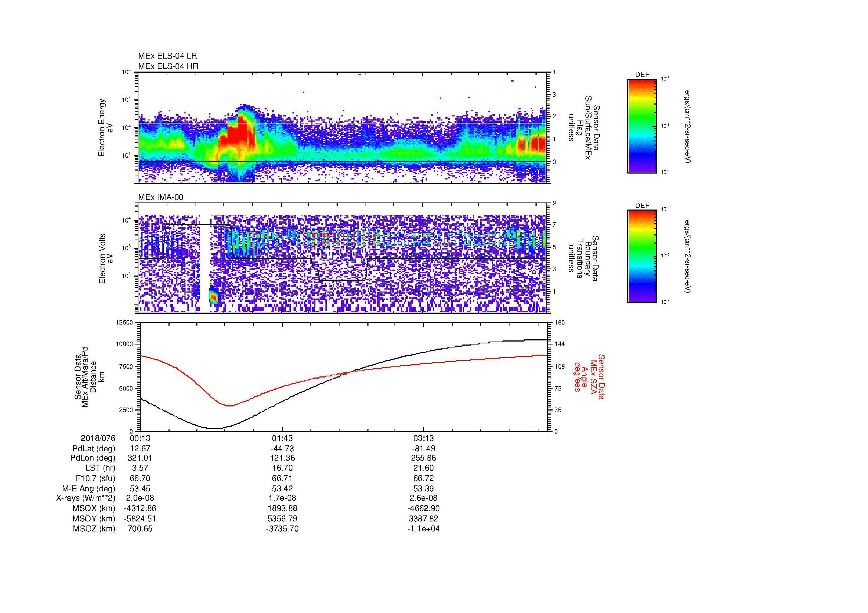Click the 'Electron Energy eV' axis label
The width and height of the screenshot is (868, 613).
(x=105, y=128)
